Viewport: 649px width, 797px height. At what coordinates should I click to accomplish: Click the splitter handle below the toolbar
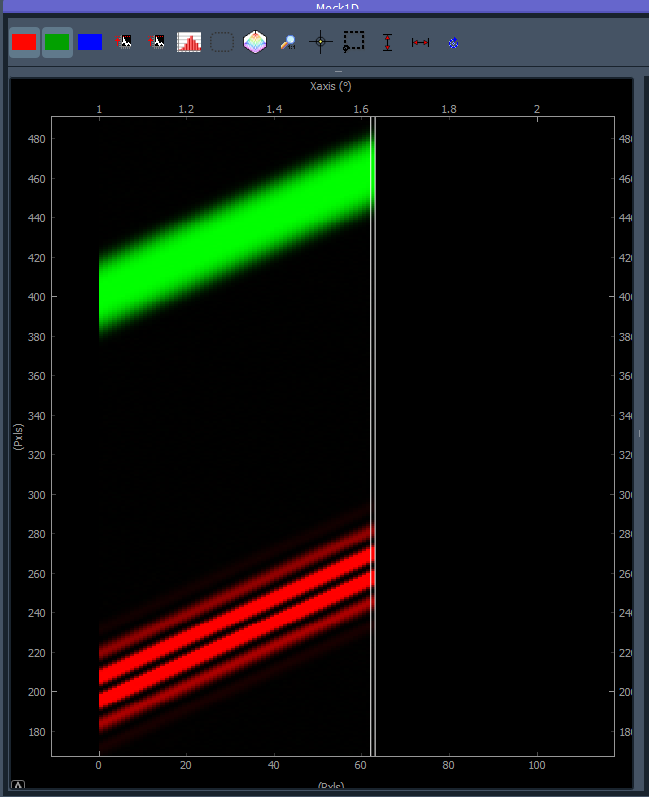[338, 72]
